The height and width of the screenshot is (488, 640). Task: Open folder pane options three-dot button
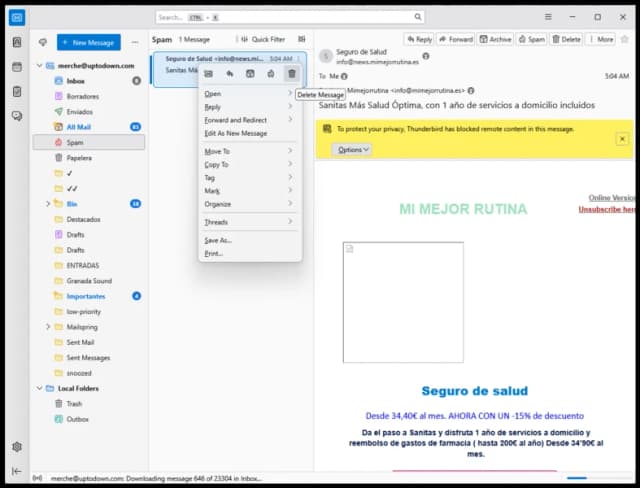(x=135, y=42)
